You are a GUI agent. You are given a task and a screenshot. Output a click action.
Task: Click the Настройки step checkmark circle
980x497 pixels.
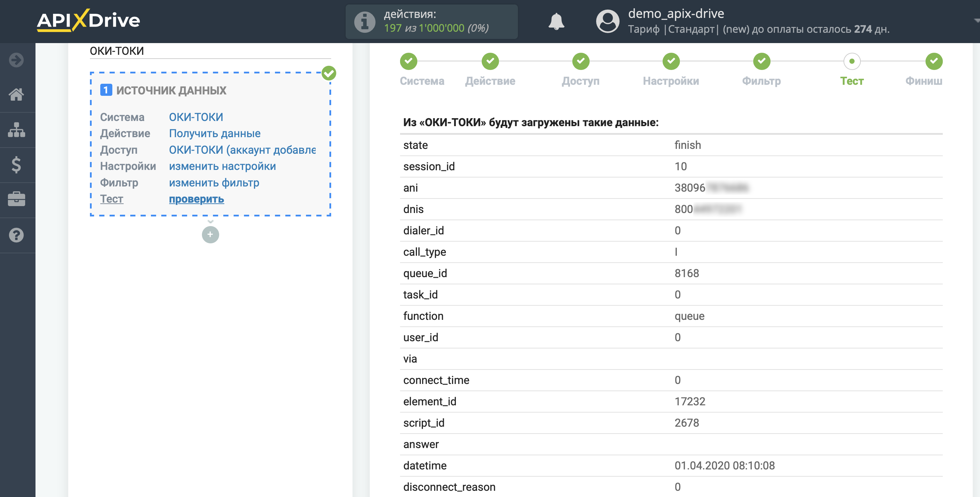pos(671,61)
